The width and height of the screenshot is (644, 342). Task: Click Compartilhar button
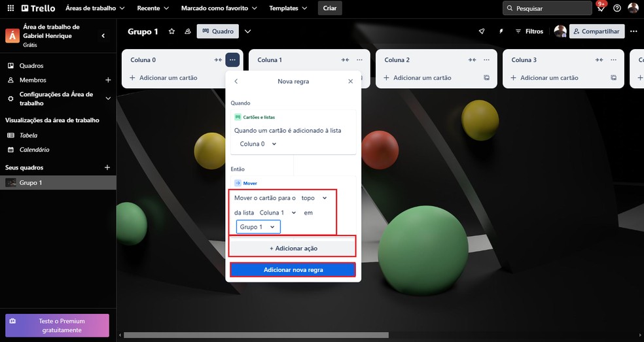click(x=597, y=31)
